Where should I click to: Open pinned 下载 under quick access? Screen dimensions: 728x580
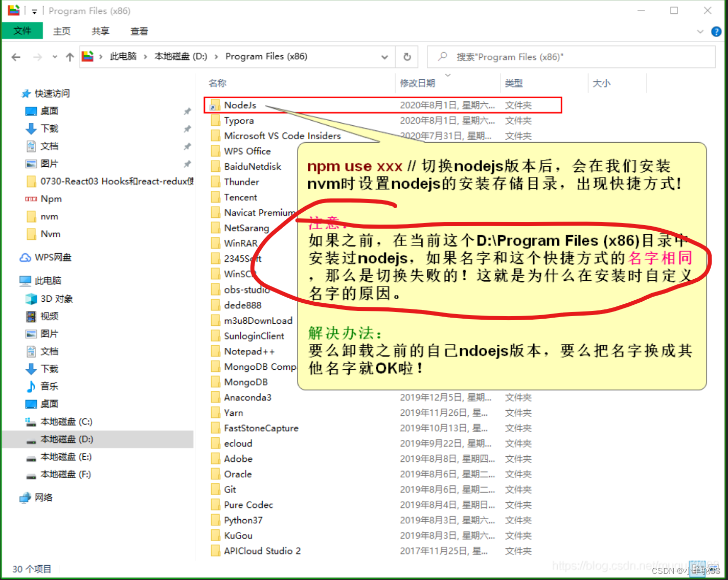[x=49, y=128]
